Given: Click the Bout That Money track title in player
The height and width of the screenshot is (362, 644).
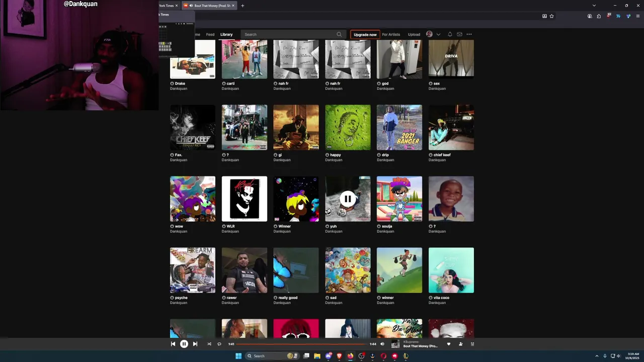Looking at the screenshot, I should 421,346.
